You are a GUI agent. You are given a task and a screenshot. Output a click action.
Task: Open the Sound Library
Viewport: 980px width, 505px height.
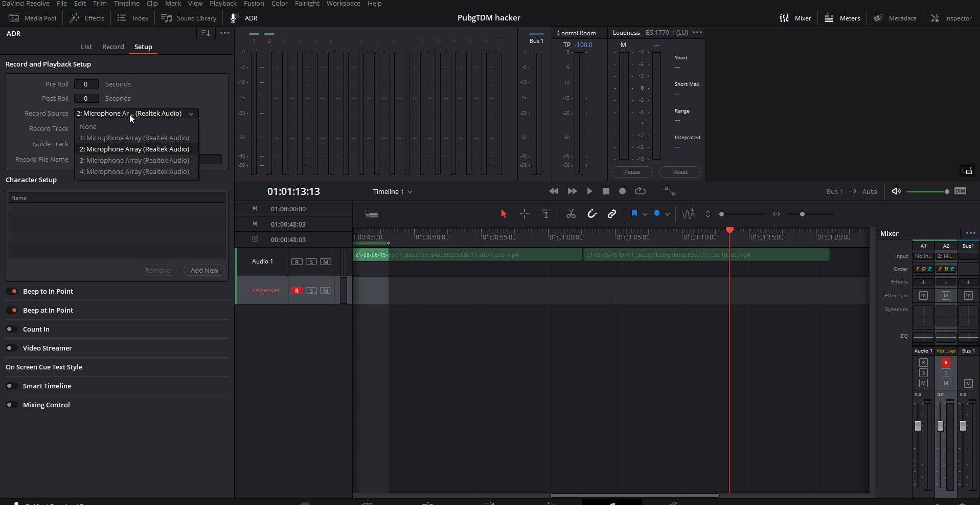coord(189,18)
